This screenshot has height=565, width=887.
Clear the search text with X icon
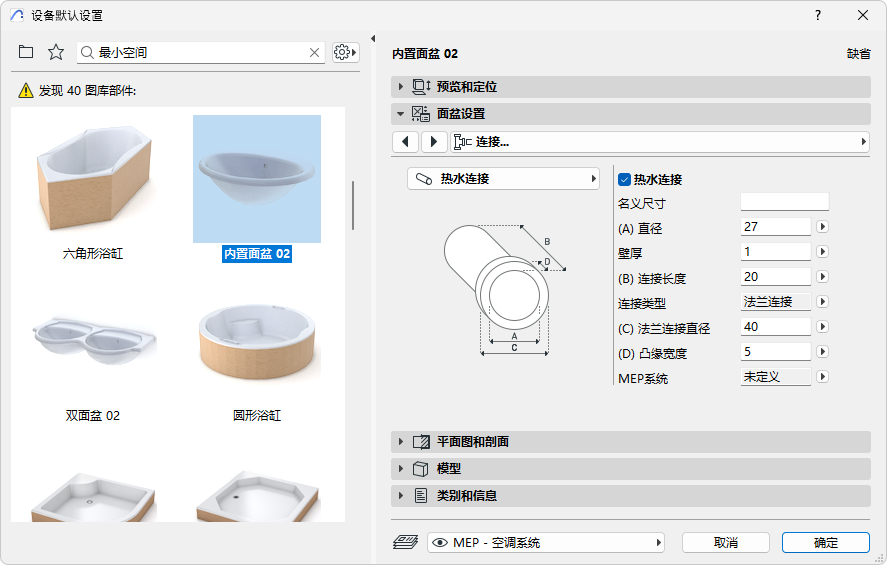click(315, 53)
